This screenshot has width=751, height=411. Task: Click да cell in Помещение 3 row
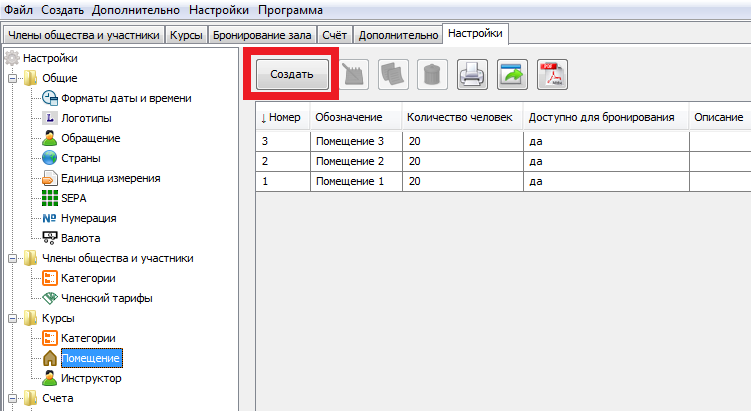click(606, 141)
